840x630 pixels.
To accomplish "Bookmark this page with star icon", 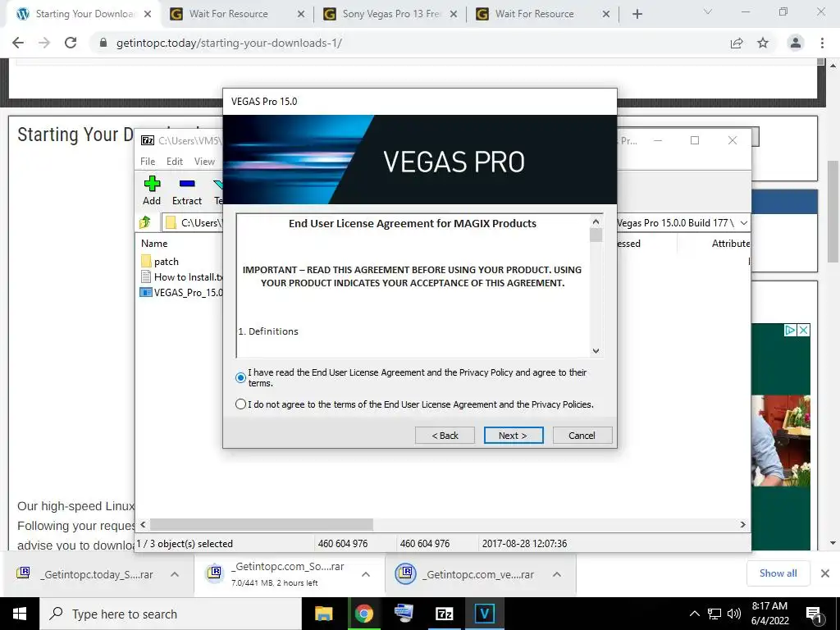I will [x=763, y=43].
